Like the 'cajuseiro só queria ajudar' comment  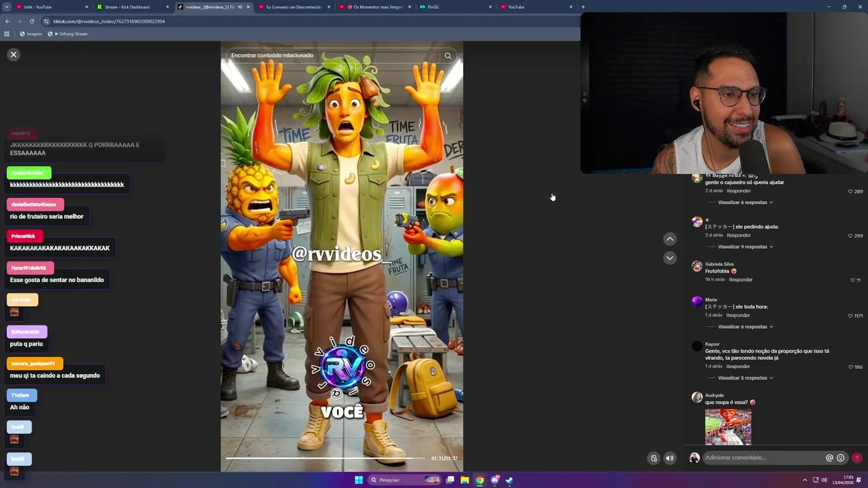[850, 192]
